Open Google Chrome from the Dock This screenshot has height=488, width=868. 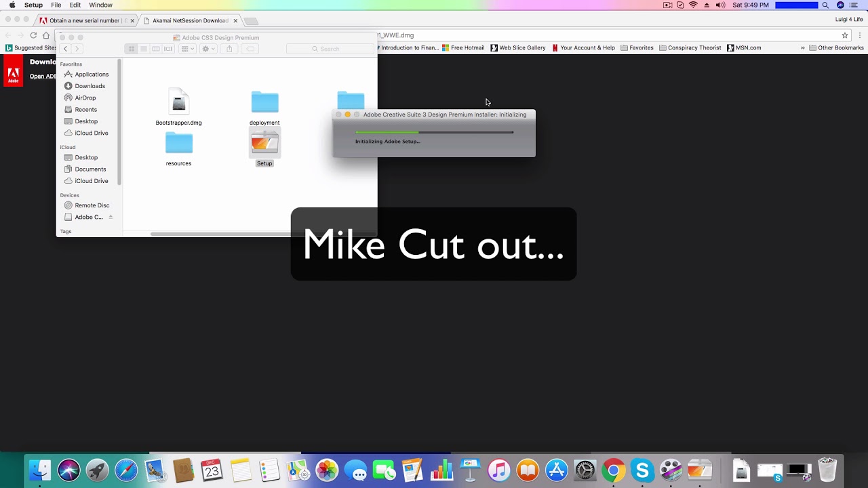pos(614,470)
